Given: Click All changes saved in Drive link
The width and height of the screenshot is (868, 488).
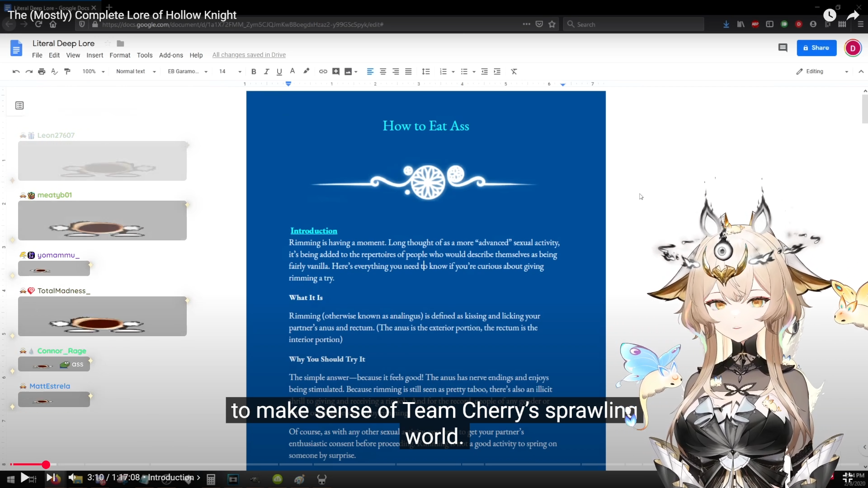Looking at the screenshot, I should click(249, 55).
